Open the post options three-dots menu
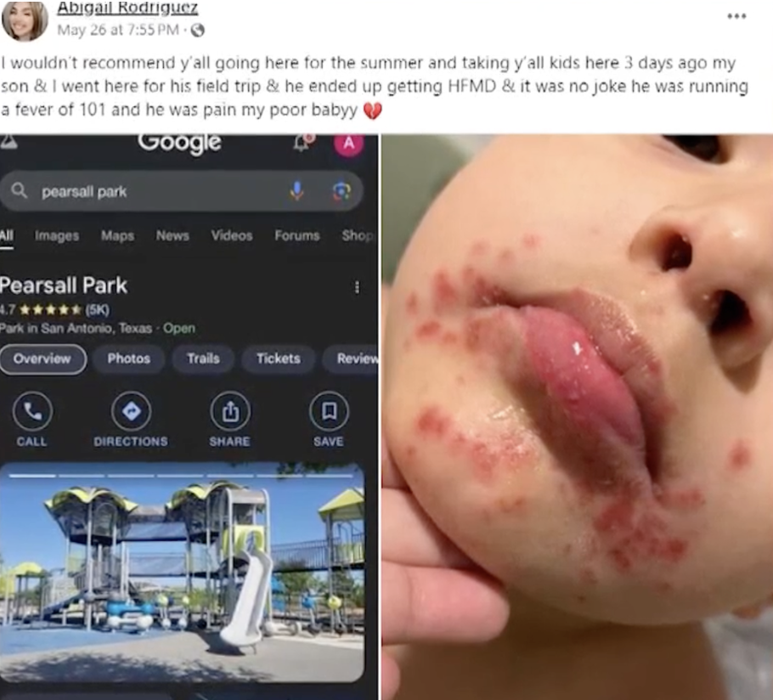This screenshot has width=773, height=700. point(736,16)
